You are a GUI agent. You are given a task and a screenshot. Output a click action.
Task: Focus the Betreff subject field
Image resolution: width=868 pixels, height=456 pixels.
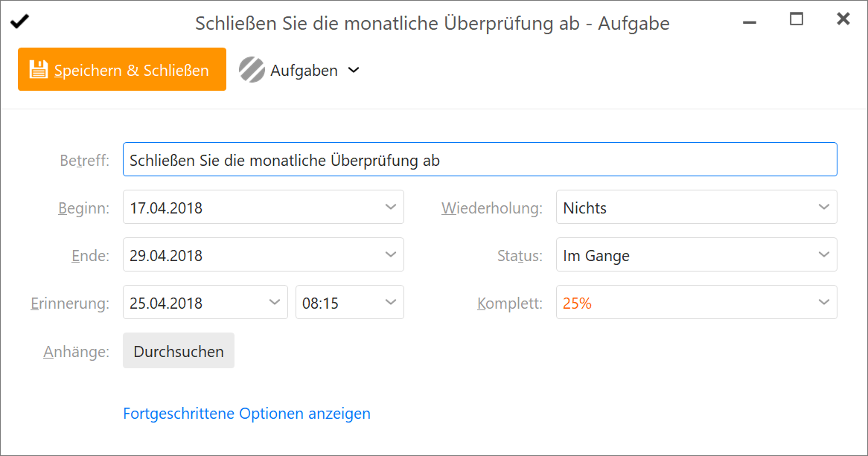480,159
